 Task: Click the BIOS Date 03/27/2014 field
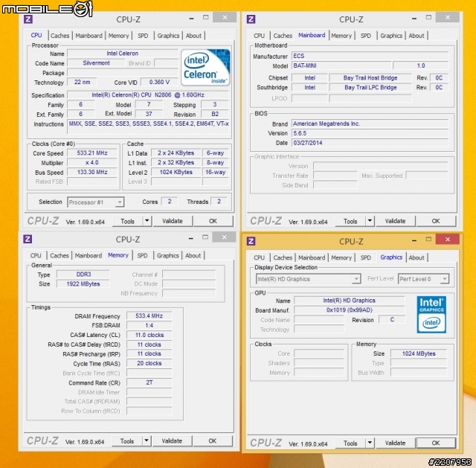click(x=370, y=143)
